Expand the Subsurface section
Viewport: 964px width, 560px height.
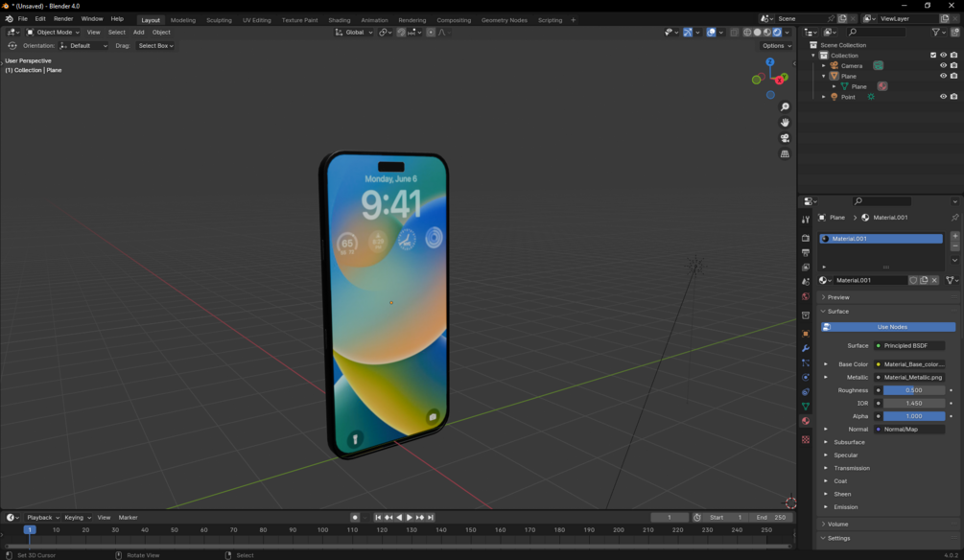849,442
